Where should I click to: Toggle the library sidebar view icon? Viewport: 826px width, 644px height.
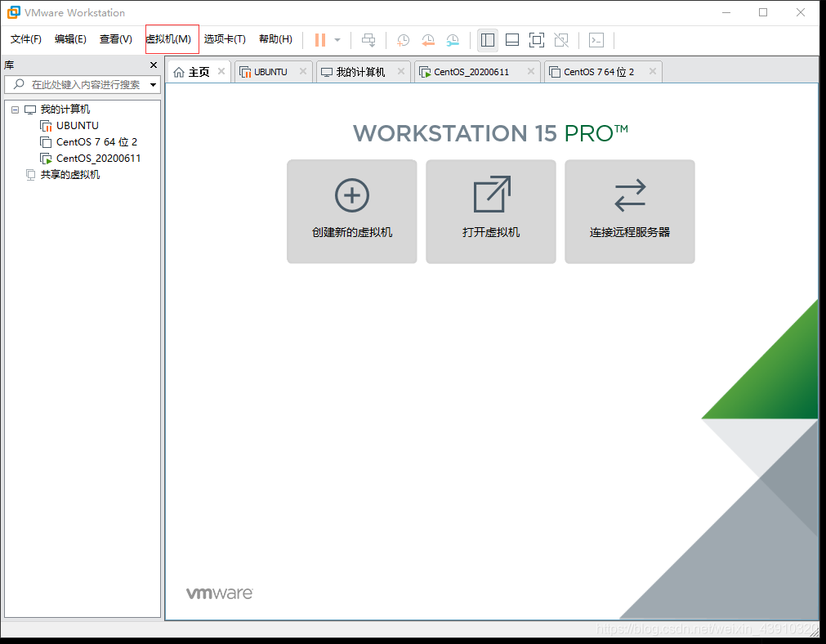point(488,40)
